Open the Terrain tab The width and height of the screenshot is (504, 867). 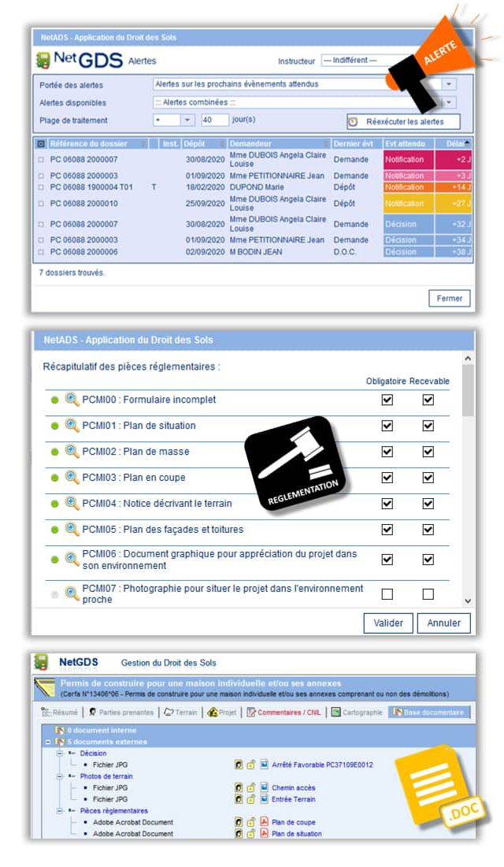180,713
